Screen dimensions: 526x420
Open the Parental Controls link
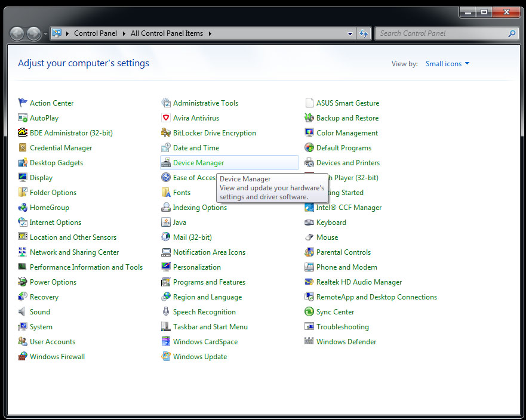tap(343, 252)
